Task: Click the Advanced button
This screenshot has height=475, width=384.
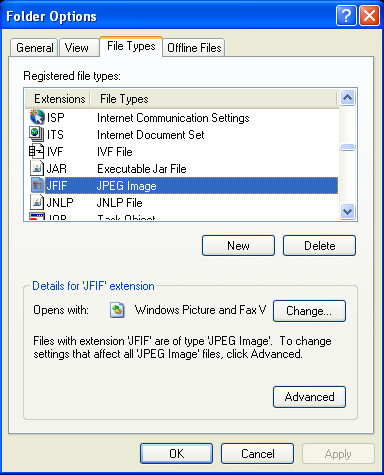Action: [309, 397]
